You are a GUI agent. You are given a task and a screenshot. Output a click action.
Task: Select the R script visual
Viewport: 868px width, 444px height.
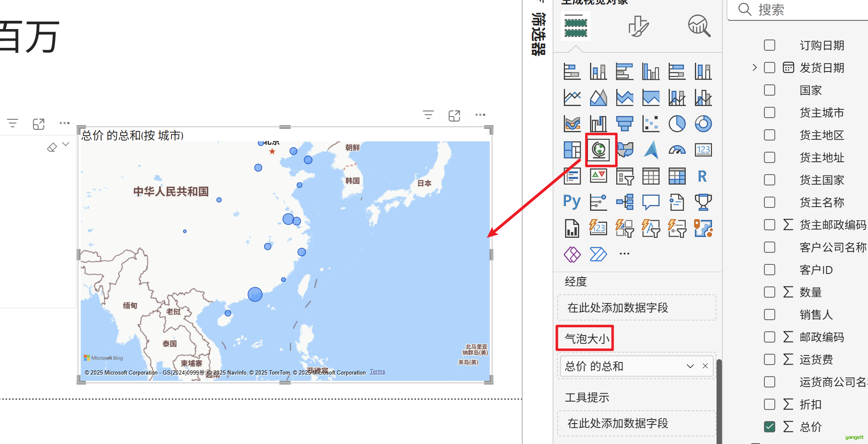[x=702, y=176]
